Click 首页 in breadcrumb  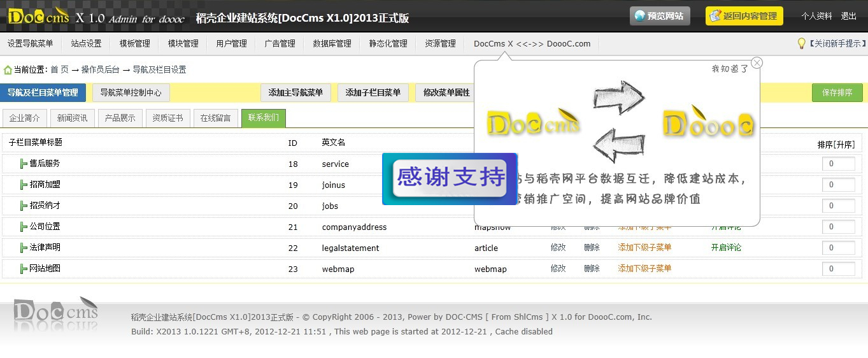(59, 69)
